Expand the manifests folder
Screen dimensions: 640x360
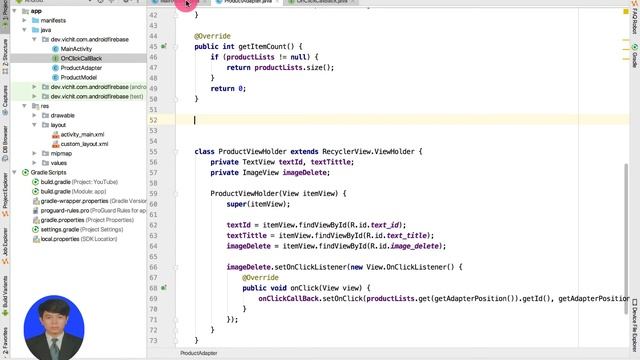[x=24, y=20]
